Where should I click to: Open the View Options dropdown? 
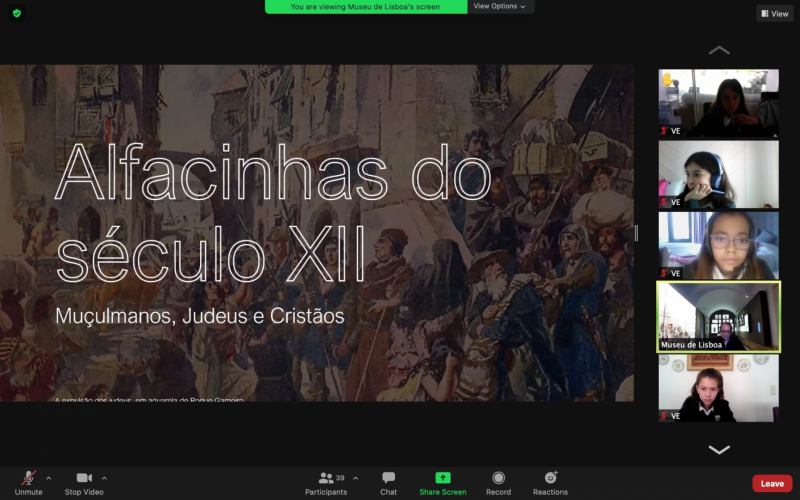(x=499, y=6)
